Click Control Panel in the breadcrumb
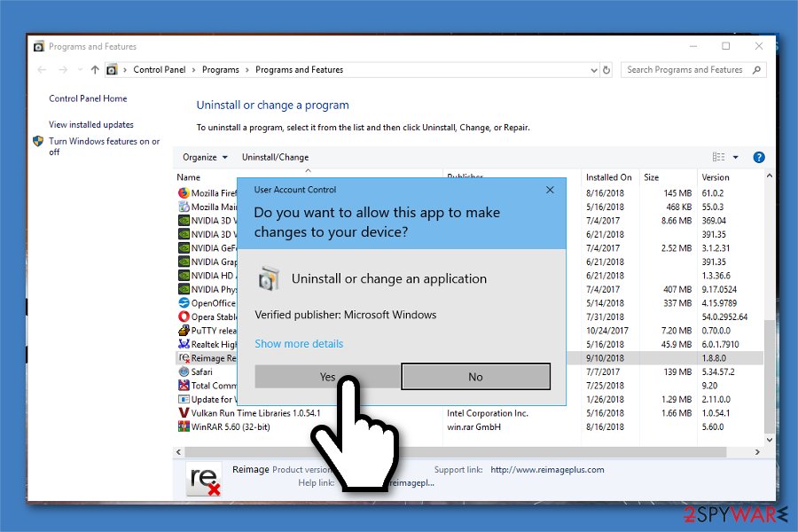This screenshot has height=532, width=798. click(160, 70)
